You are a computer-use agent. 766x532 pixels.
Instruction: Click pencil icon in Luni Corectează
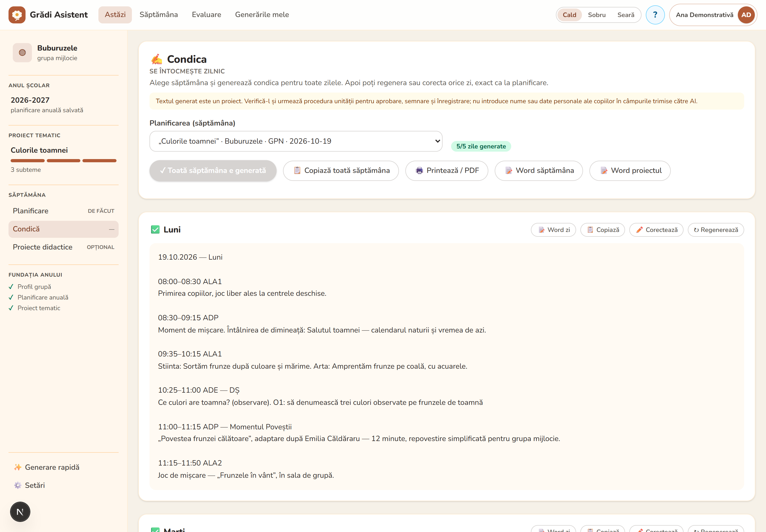pos(639,230)
